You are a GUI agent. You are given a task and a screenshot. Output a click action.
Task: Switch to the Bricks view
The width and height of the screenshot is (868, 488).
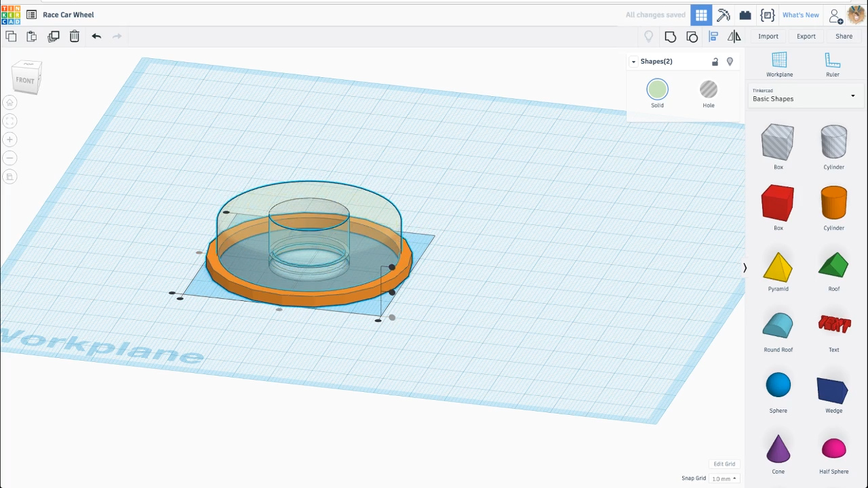745,15
